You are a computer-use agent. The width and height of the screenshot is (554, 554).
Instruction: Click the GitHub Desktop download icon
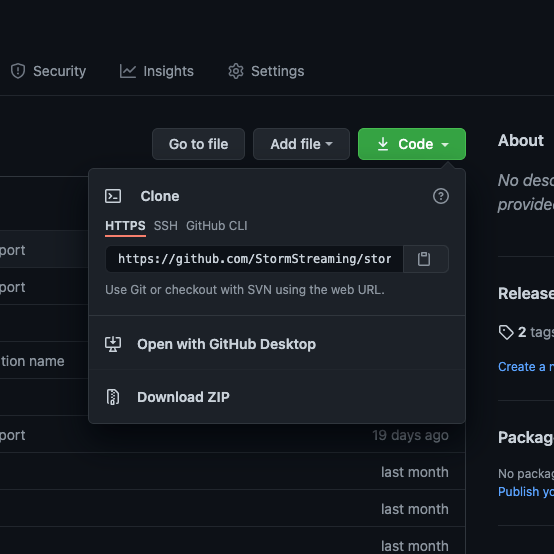[113, 344]
